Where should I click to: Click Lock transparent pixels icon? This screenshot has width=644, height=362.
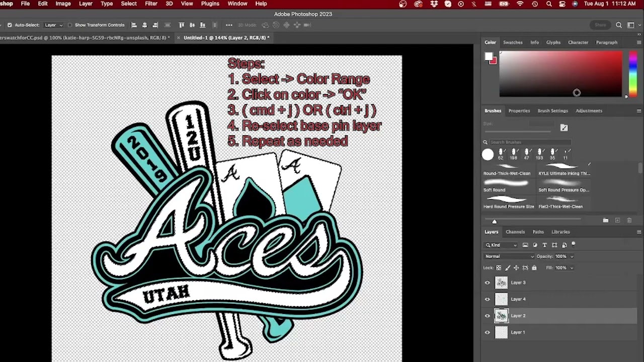pyautogui.click(x=499, y=268)
